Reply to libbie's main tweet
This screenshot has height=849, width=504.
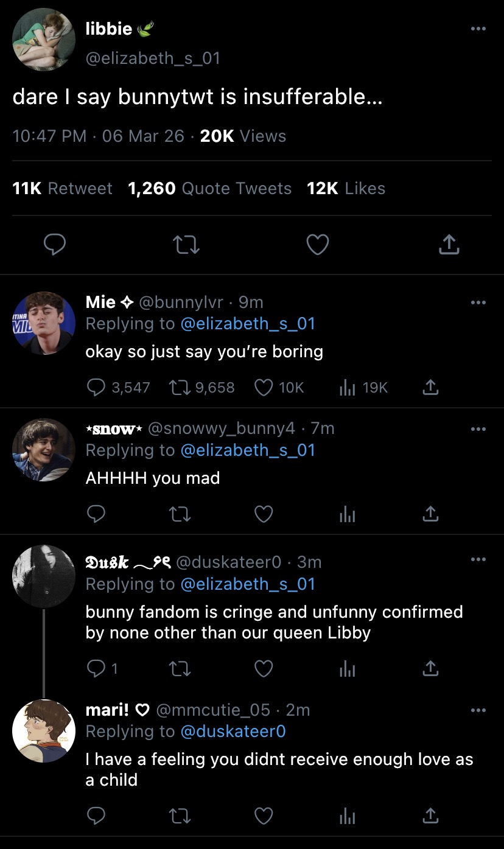click(55, 245)
